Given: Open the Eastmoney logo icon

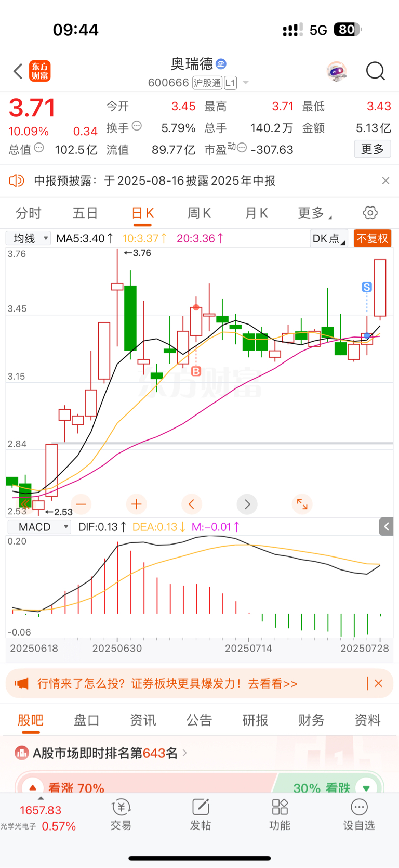Looking at the screenshot, I should [40, 71].
